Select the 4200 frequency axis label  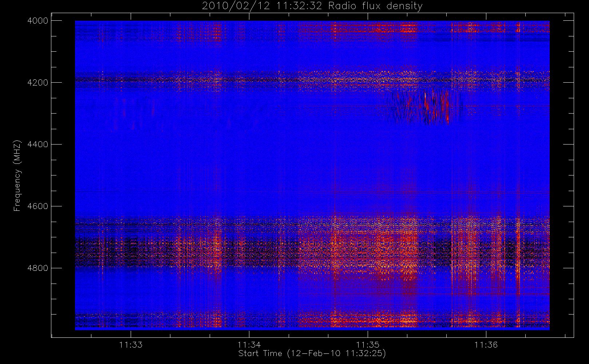click(x=38, y=83)
